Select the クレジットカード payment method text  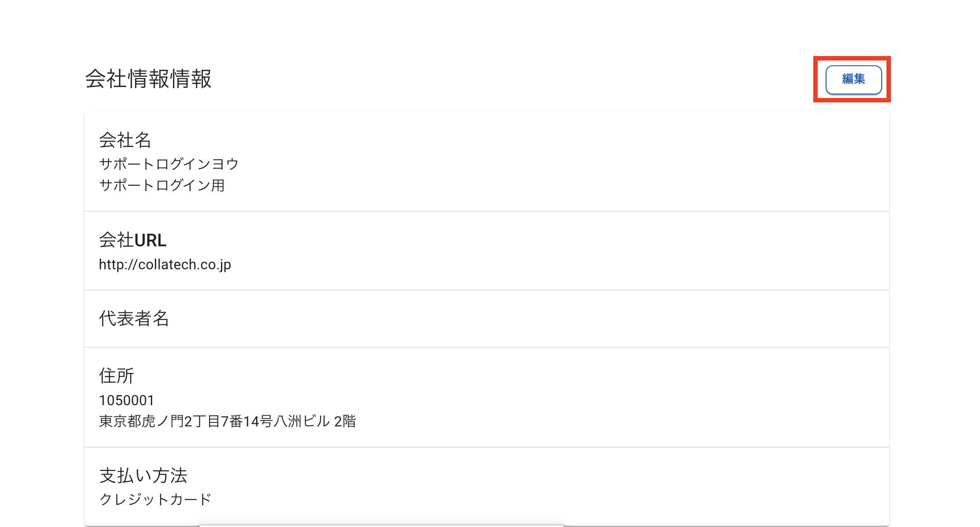(155, 499)
